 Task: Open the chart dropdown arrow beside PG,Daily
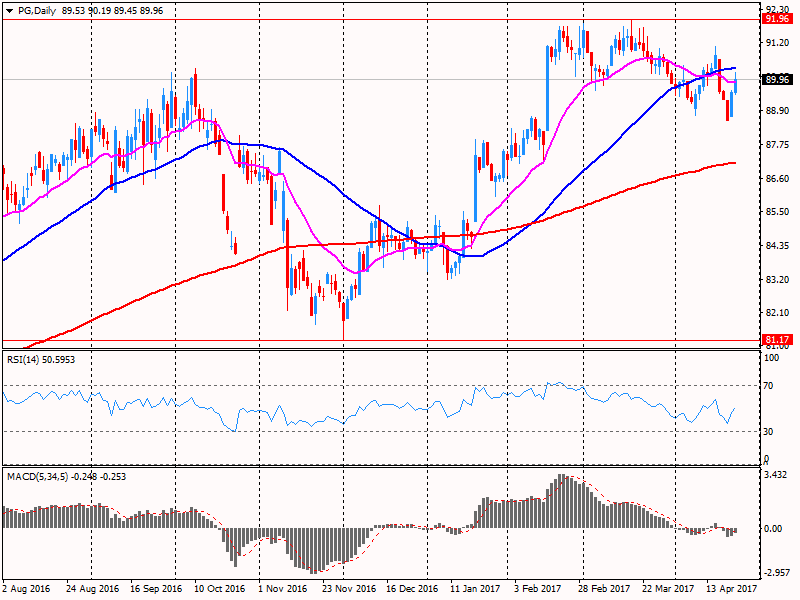pyautogui.click(x=10, y=11)
